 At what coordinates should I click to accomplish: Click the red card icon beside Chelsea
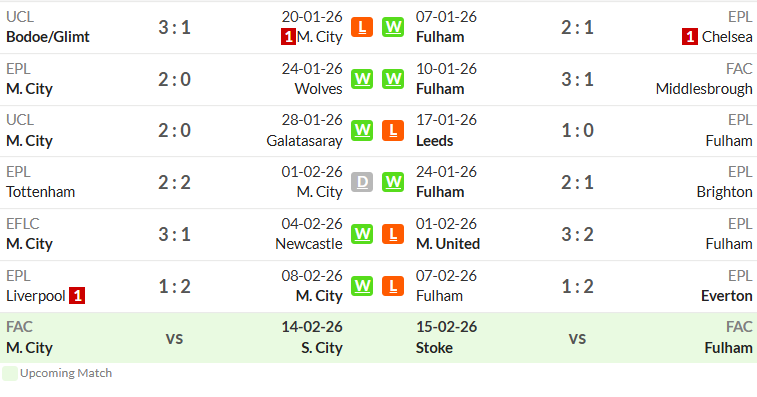[x=689, y=37]
